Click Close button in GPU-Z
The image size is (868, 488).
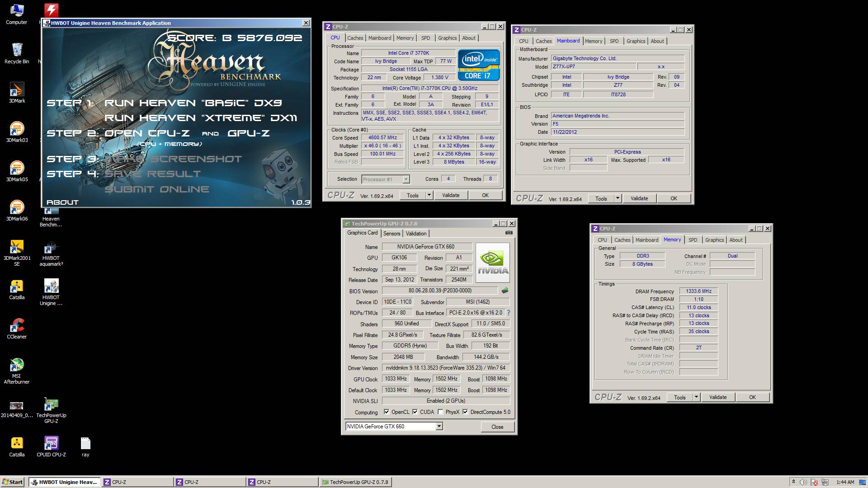[x=497, y=427]
